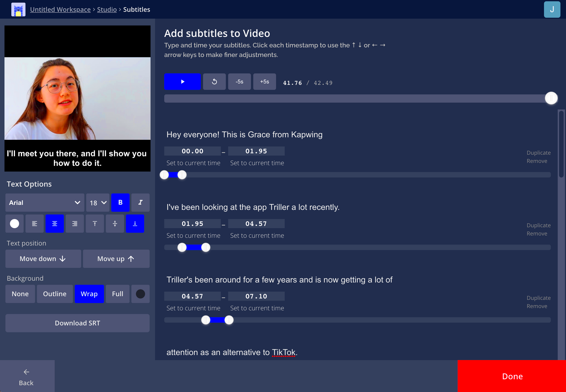Toggle Bold text formatting
The image size is (566, 392).
(121, 202)
